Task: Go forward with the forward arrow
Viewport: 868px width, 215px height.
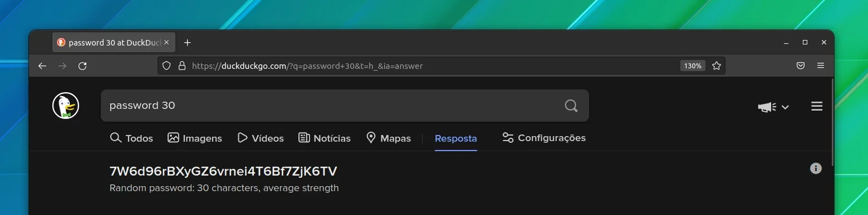Action: pyautogui.click(x=62, y=66)
